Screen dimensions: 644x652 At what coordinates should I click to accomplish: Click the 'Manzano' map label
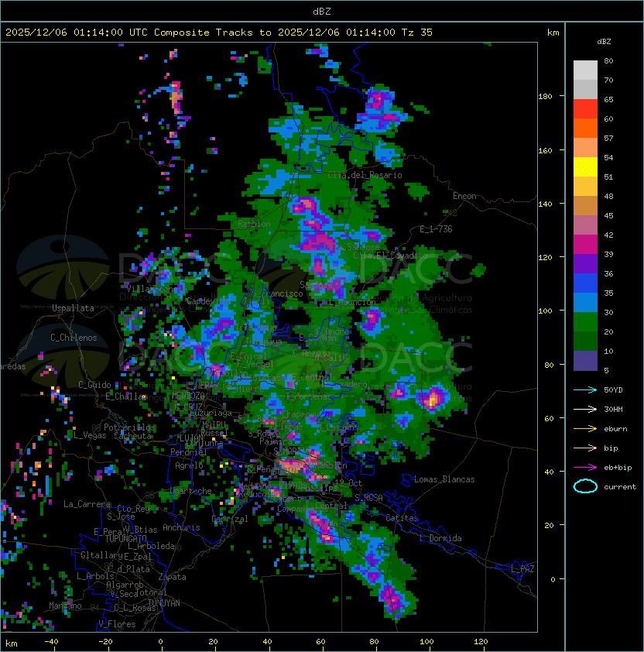coord(65,606)
